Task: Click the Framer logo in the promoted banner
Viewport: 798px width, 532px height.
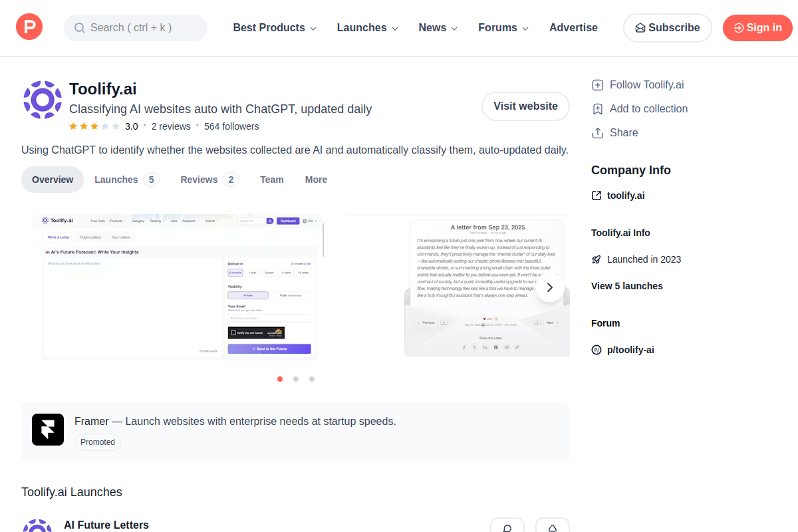Action: tap(47, 429)
